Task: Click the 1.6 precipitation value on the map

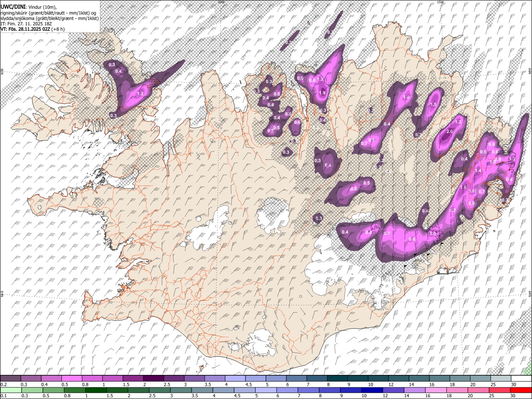Action: 463,187
